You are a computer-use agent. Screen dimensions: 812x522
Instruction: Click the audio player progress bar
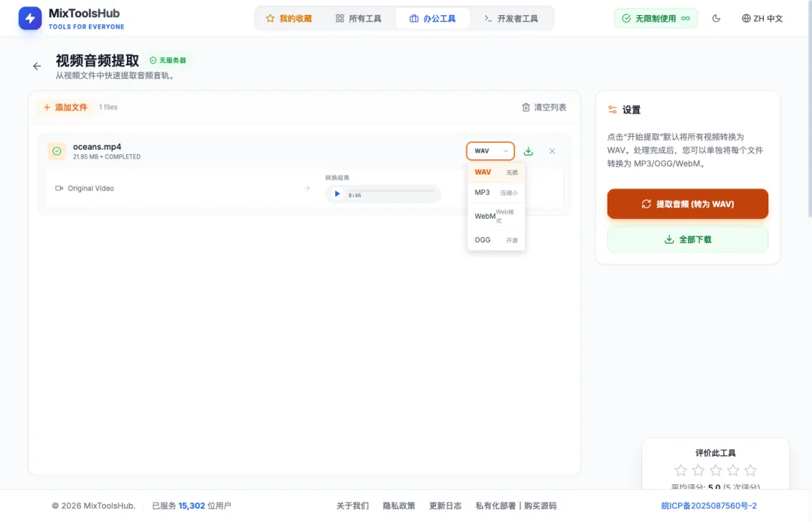pos(391,191)
